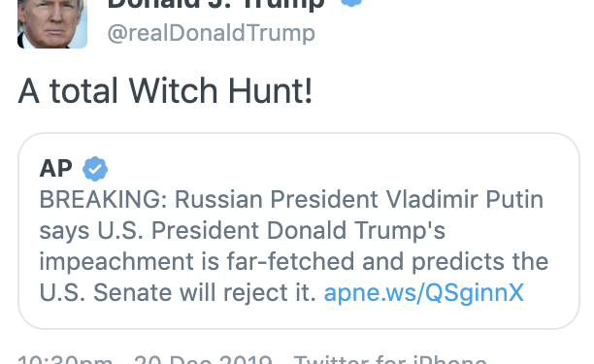Open the quoted AP tweet card

[299, 231]
